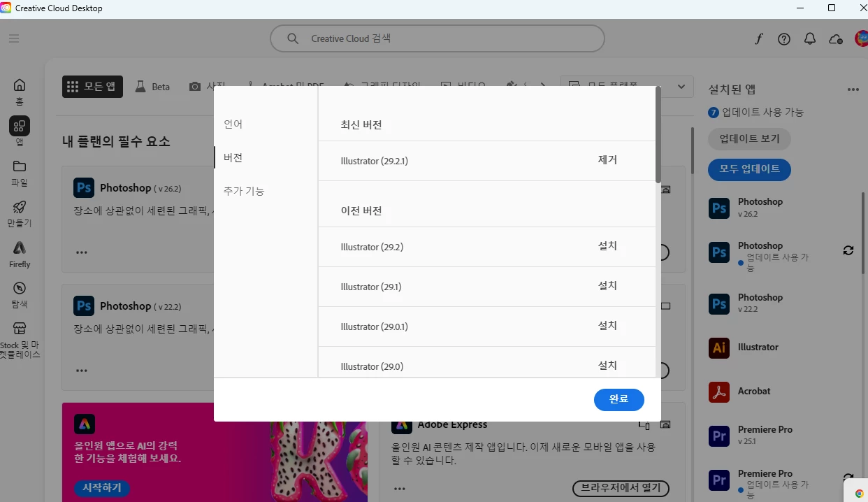The height and width of the screenshot is (502, 868).
Task: Click the search magnifier icon
Action: [294, 38]
